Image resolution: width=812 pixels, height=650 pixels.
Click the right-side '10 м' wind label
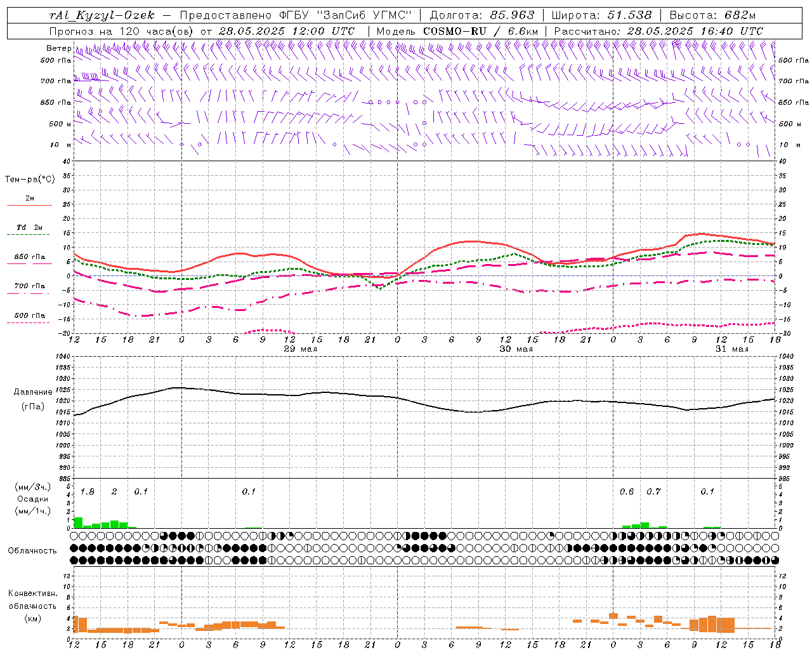click(789, 145)
